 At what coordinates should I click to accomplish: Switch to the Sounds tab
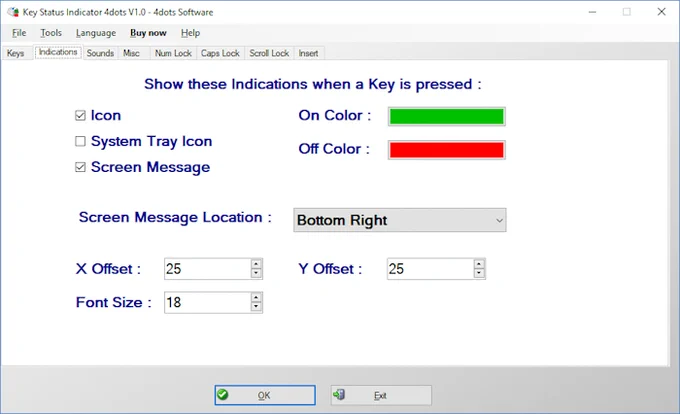[x=100, y=53]
